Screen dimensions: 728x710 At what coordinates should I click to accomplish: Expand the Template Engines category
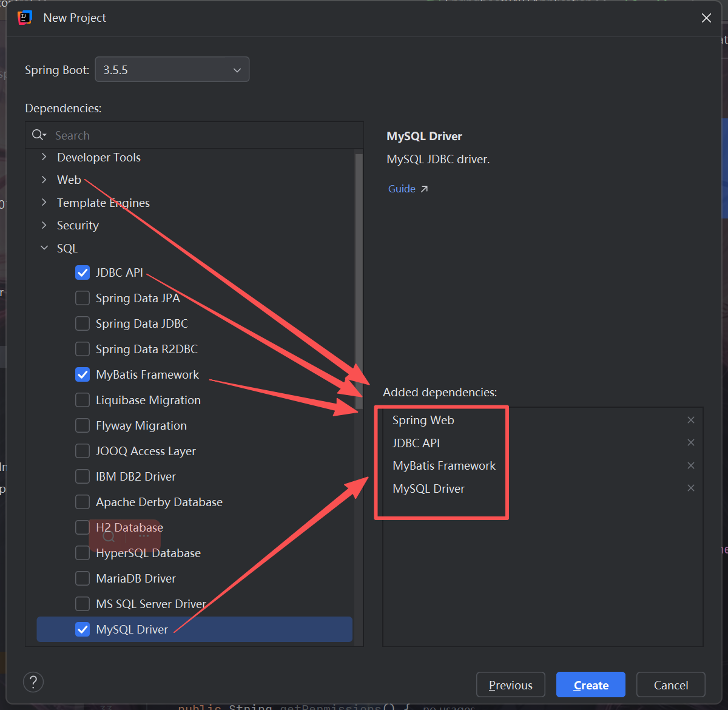pos(44,203)
